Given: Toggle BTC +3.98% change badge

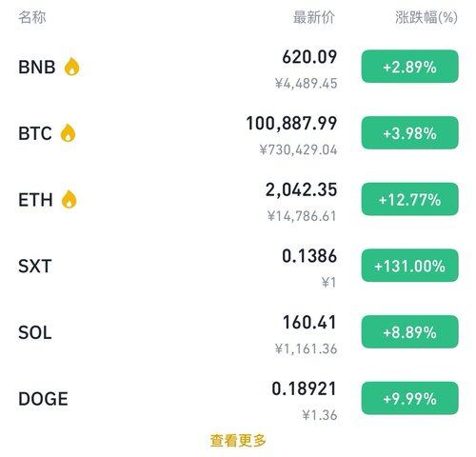Looking at the screenshot, I should click(409, 132).
